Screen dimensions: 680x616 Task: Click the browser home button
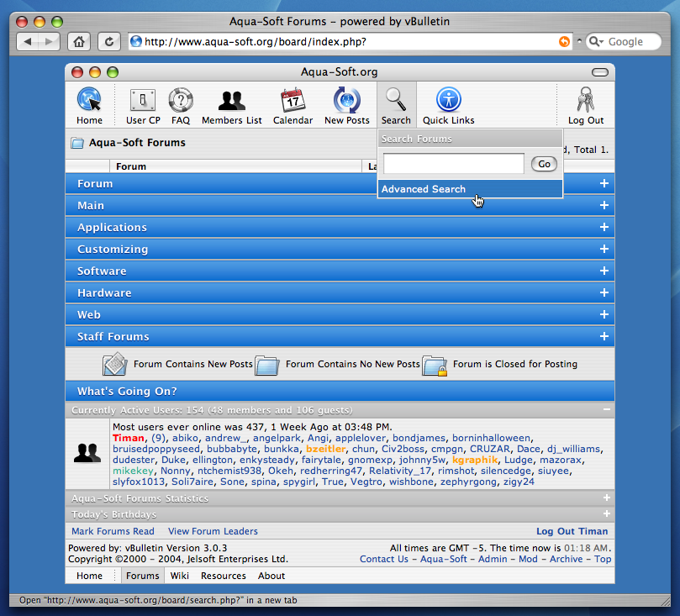click(x=79, y=42)
